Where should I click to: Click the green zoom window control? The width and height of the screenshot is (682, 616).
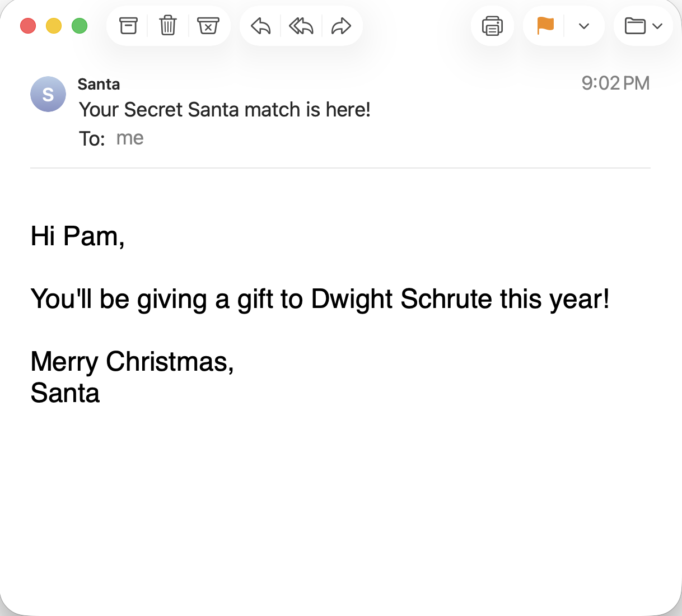click(80, 26)
